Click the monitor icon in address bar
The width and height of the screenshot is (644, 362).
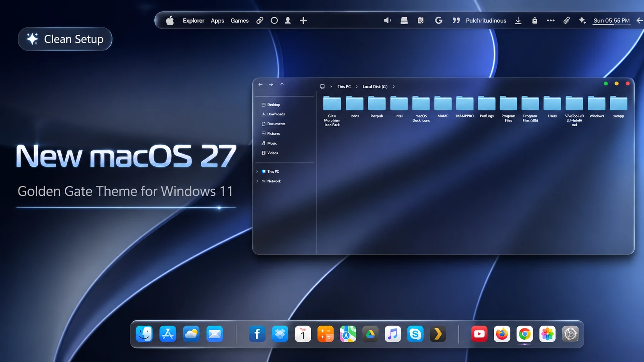tap(322, 87)
